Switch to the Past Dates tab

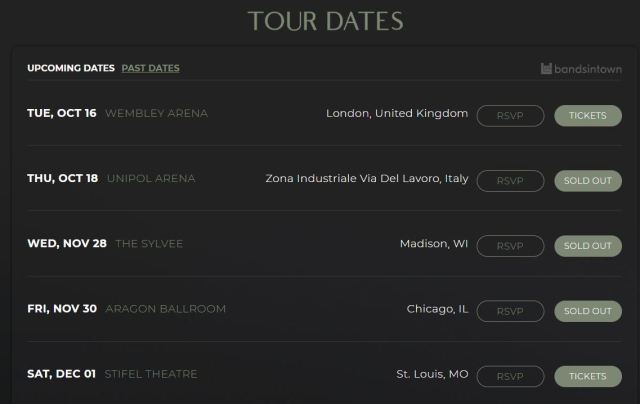[150, 68]
